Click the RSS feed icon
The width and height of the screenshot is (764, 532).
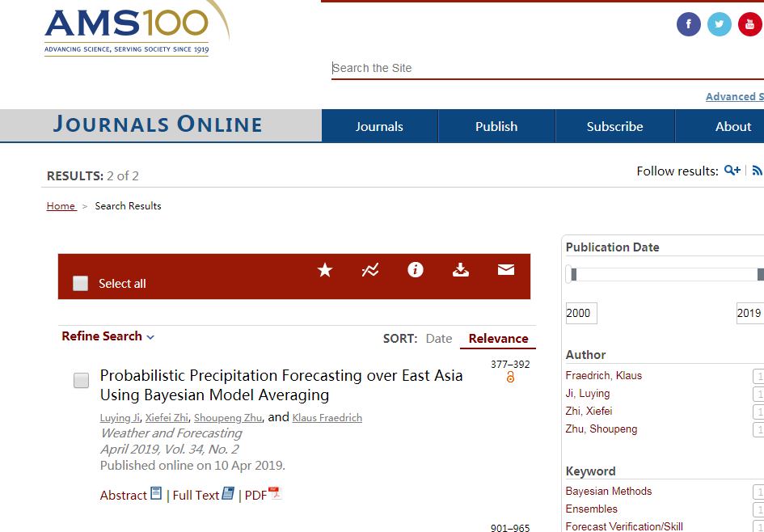click(757, 171)
